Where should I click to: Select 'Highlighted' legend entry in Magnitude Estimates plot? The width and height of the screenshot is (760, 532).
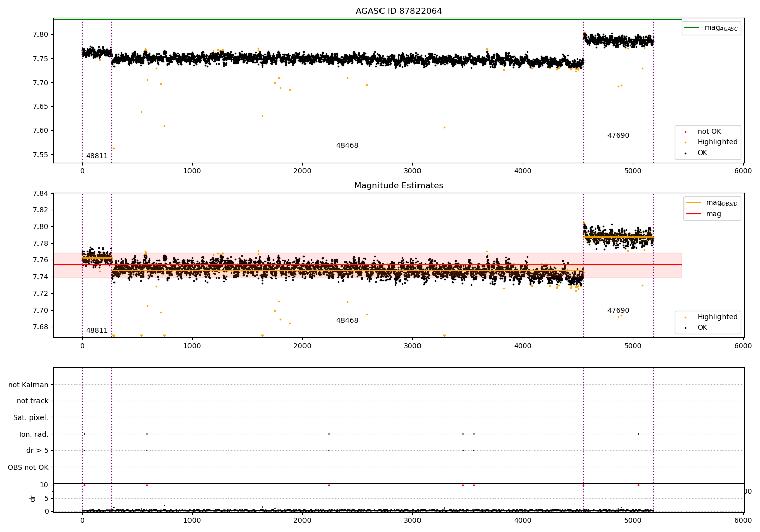pyautogui.click(x=717, y=317)
